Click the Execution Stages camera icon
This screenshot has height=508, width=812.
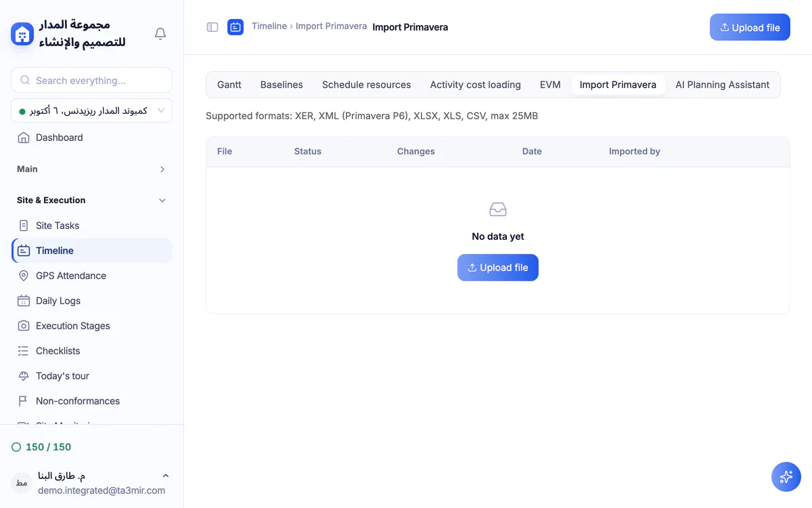pos(24,326)
